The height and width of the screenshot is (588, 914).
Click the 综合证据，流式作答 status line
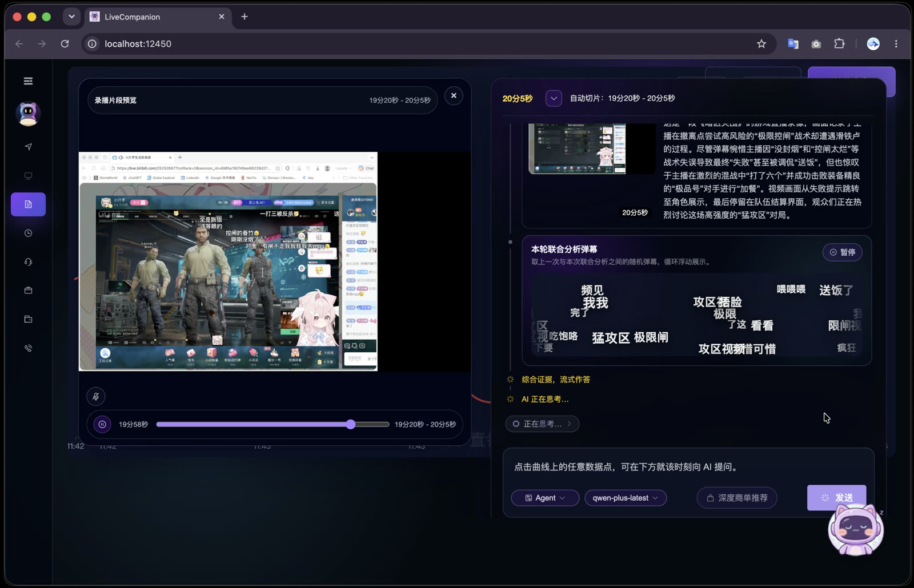click(556, 379)
